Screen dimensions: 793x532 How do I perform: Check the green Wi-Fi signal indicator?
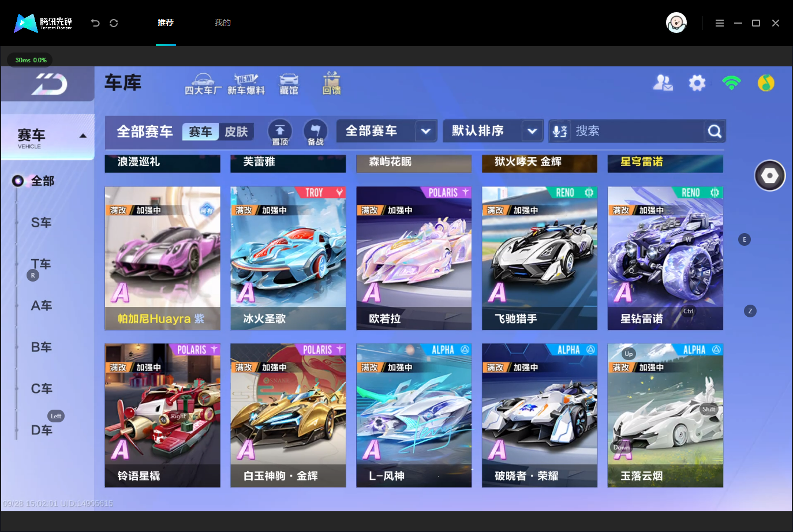(x=731, y=83)
